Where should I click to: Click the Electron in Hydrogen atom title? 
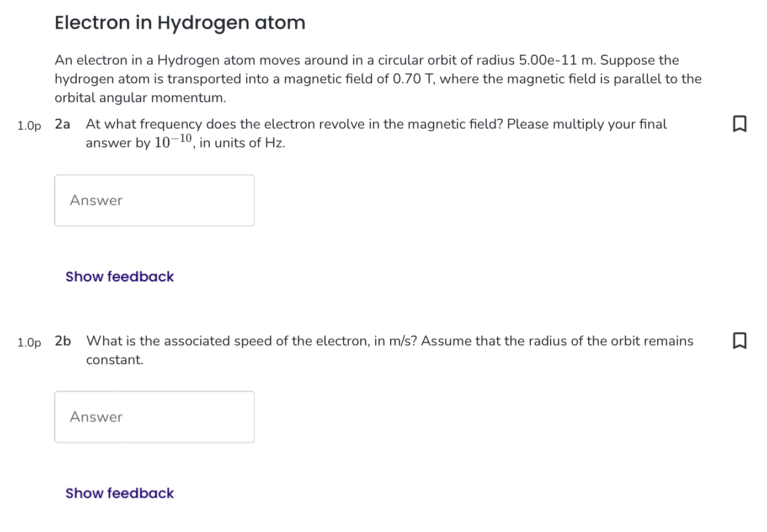click(180, 23)
